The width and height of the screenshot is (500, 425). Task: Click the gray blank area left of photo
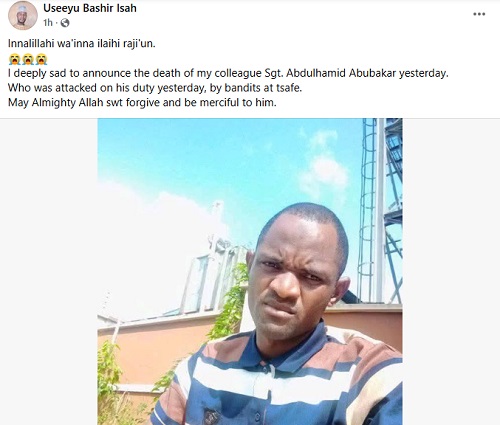pos(49,271)
